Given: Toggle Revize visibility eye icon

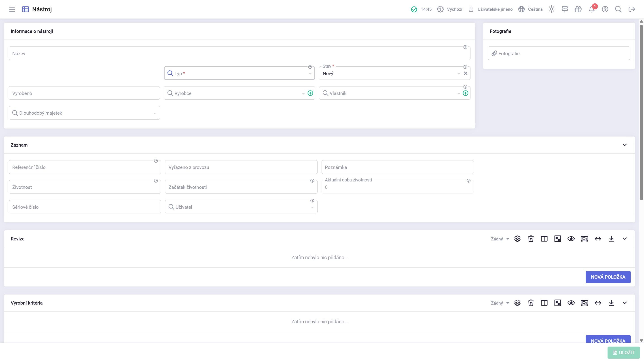Looking at the screenshot, I should coord(571,239).
